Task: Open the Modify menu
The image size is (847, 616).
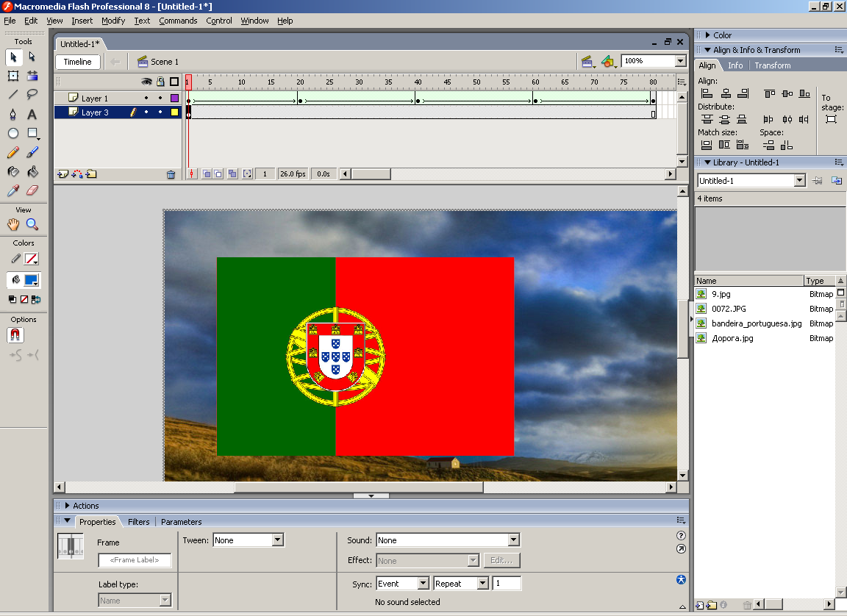Action: tap(113, 21)
